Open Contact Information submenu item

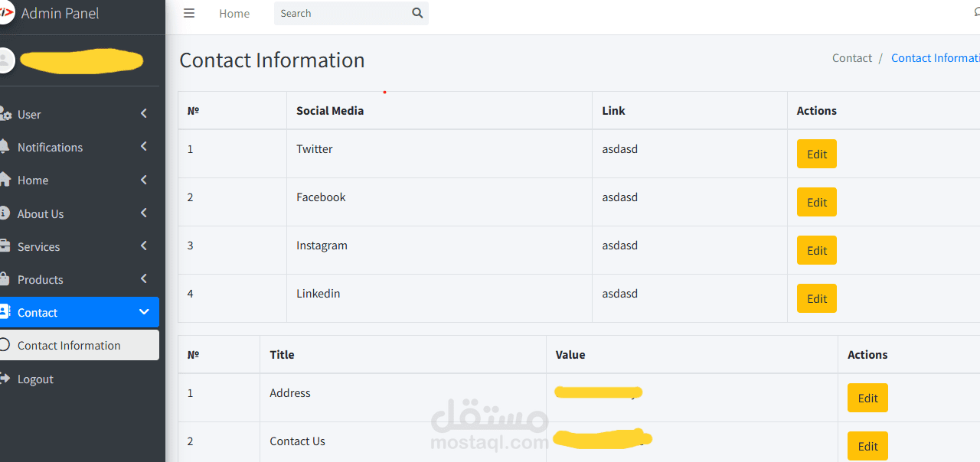tap(69, 346)
